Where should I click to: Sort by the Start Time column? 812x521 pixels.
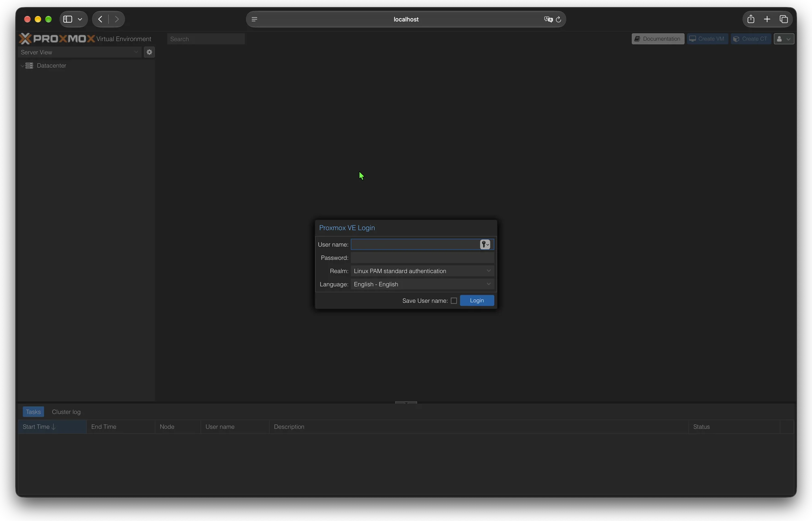pos(52,427)
